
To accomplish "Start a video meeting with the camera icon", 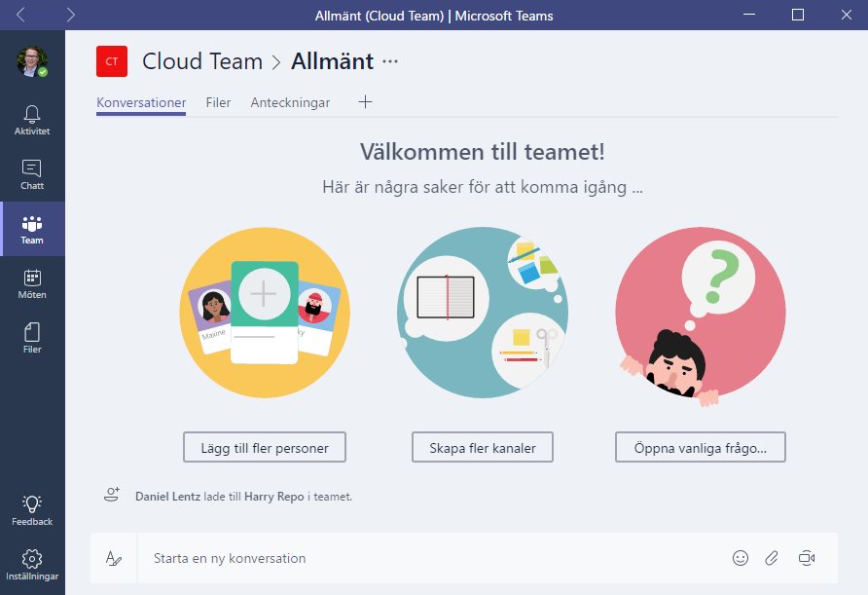I will click(806, 558).
